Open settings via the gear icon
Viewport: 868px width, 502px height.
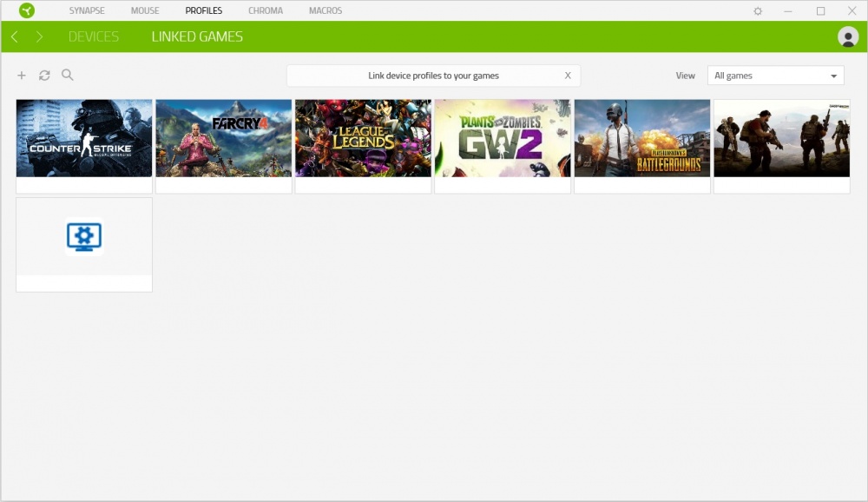pyautogui.click(x=758, y=11)
